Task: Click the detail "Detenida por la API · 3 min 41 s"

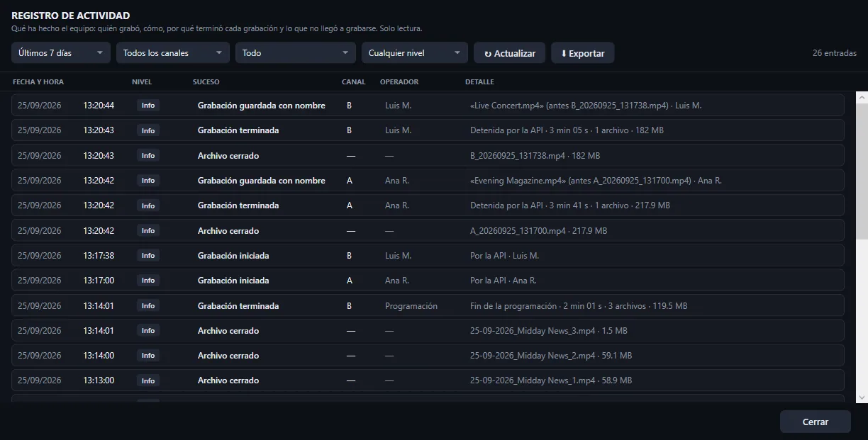Action: pos(570,205)
